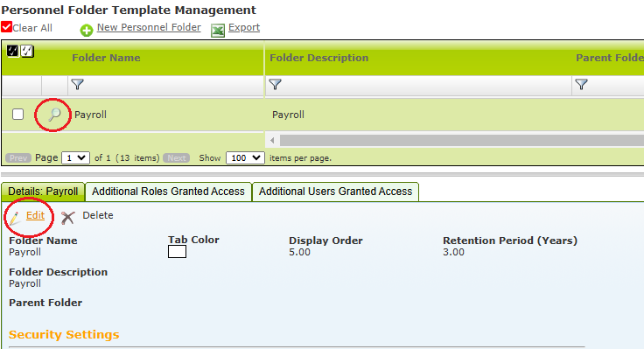Image resolution: width=644 pixels, height=349 pixels.
Task: Click the Payroll folder name cell in grid
Action: coord(90,115)
